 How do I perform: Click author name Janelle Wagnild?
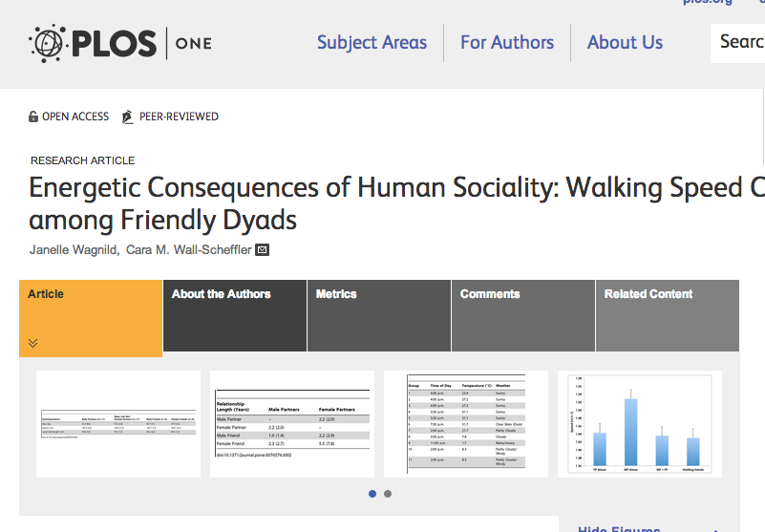(73, 250)
